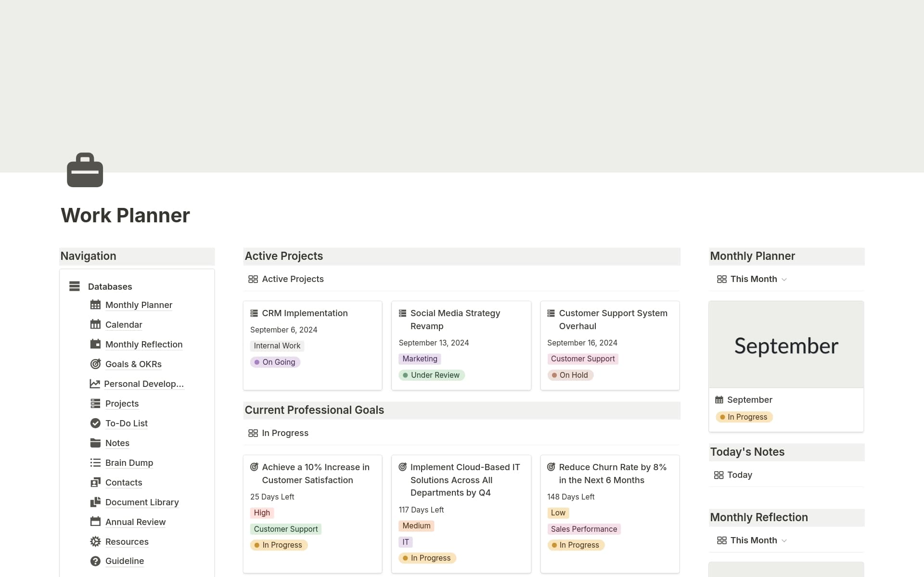Image resolution: width=924 pixels, height=577 pixels.
Task: Expand the Databases section in Navigation
Action: point(74,286)
